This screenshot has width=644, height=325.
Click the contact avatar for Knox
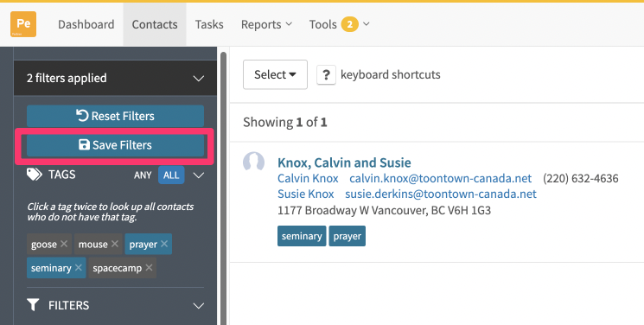click(253, 162)
